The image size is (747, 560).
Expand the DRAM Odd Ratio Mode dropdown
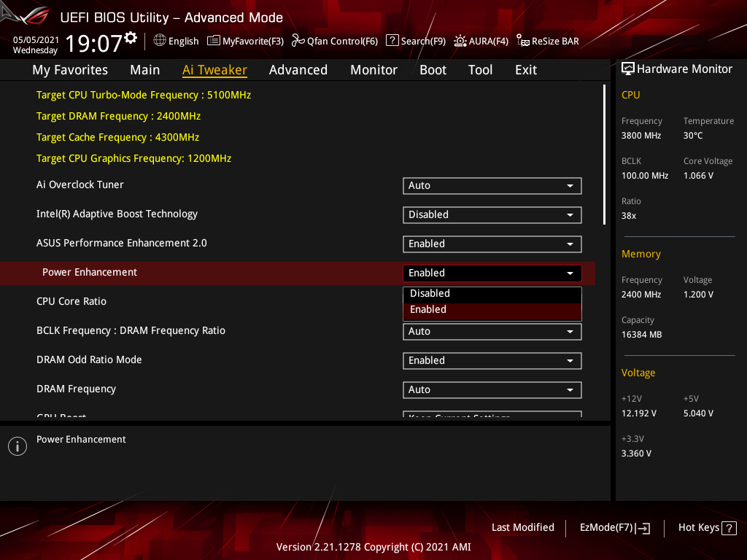coord(492,360)
